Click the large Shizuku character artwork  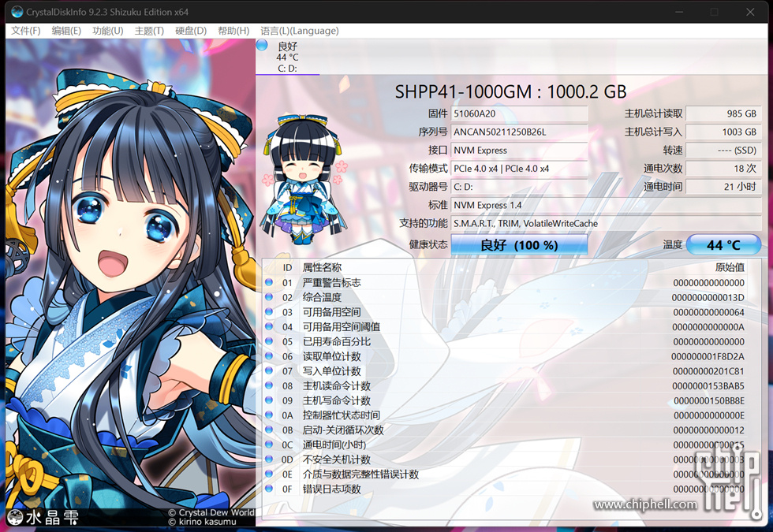click(x=130, y=282)
